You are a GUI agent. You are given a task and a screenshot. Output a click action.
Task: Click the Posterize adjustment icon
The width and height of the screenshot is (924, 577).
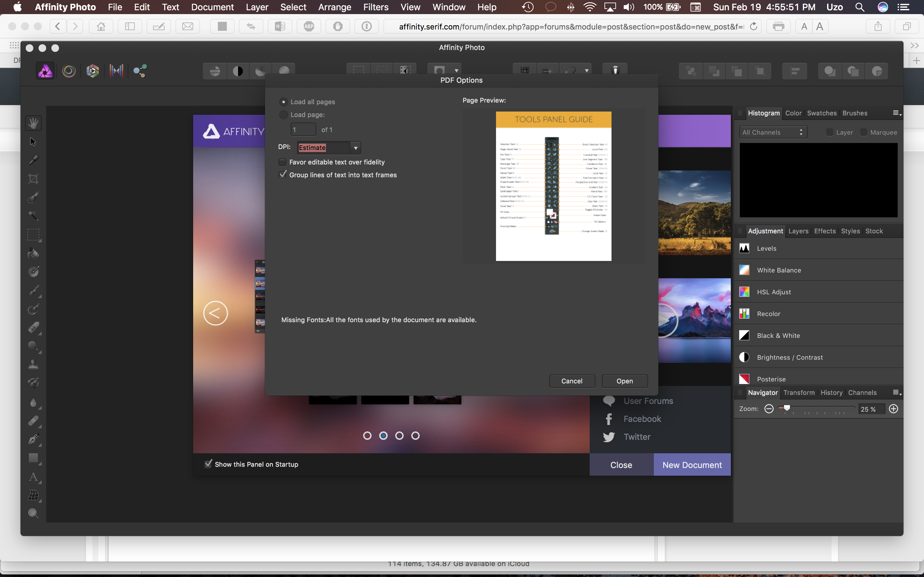(x=745, y=379)
